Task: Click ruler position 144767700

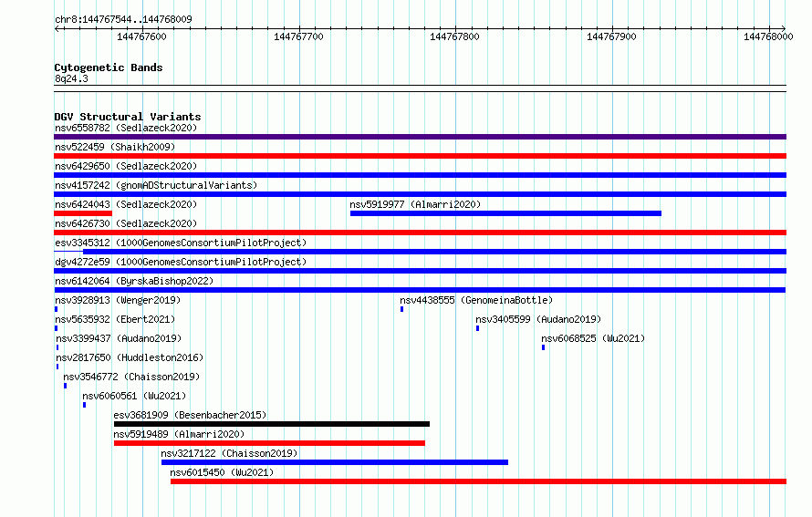Action: [x=298, y=36]
